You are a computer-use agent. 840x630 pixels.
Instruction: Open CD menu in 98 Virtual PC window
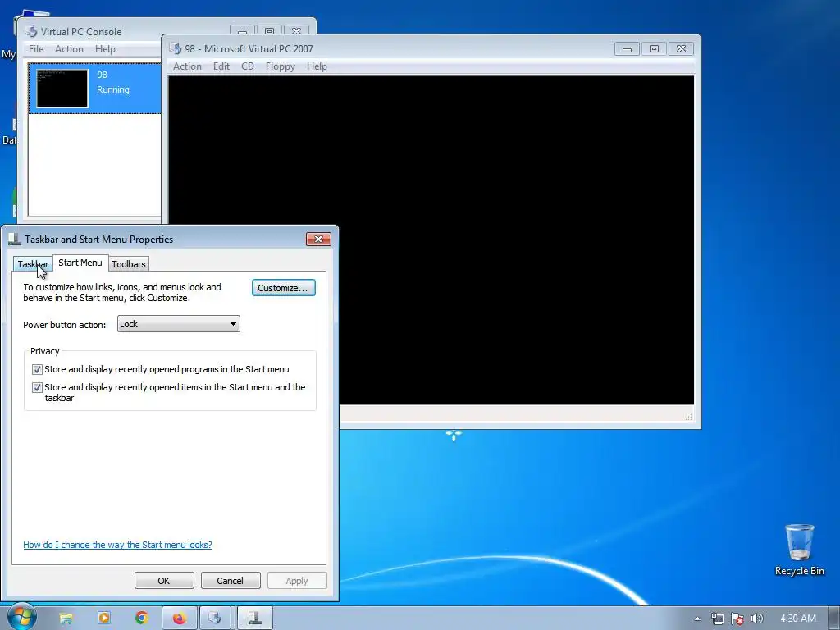(x=248, y=66)
